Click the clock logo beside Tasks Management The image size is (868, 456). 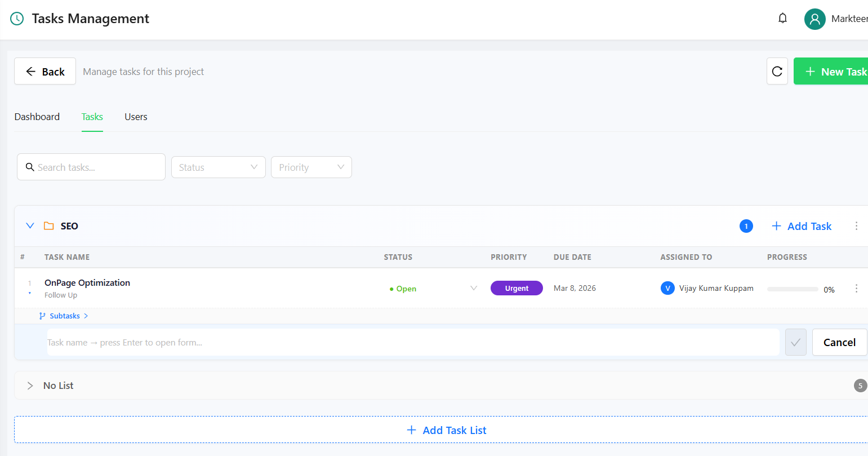tap(16, 18)
